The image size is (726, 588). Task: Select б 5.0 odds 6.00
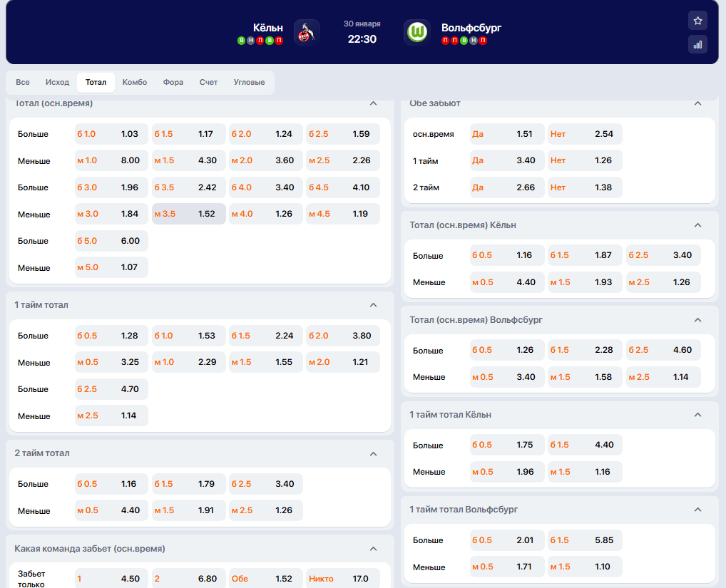click(112, 241)
